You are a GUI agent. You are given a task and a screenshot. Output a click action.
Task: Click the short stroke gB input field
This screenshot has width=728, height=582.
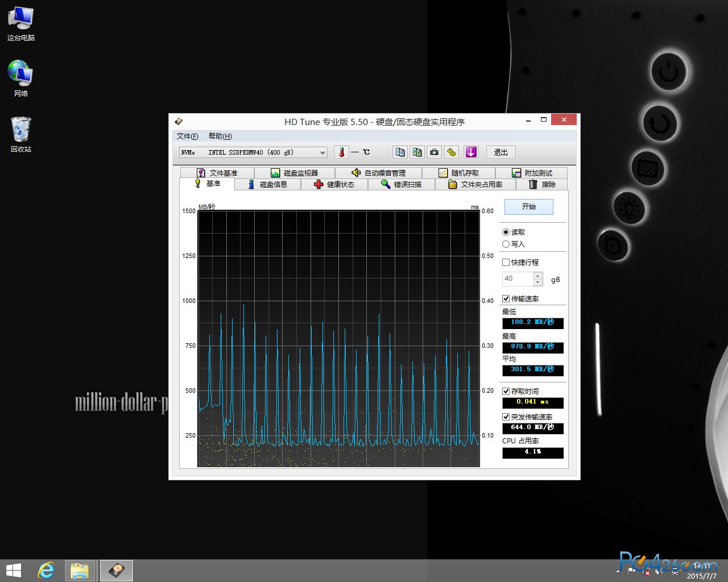[518, 278]
